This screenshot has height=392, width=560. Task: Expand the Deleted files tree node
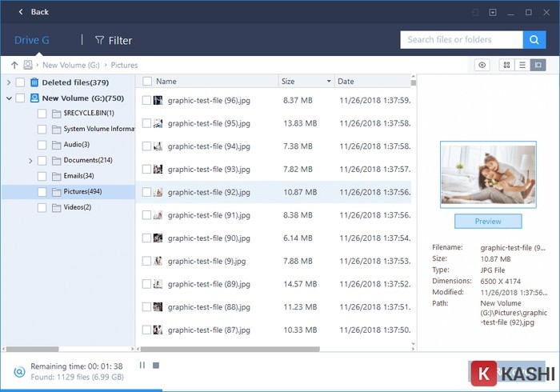(x=9, y=82)
